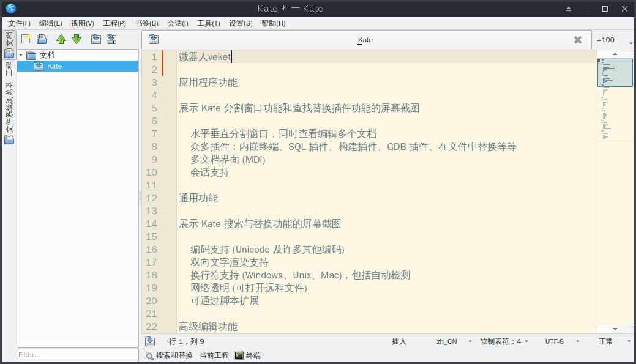636x364 pixels.
Task: Toggle the keep-above triangle button in the title bar
Action: point(569,9)
